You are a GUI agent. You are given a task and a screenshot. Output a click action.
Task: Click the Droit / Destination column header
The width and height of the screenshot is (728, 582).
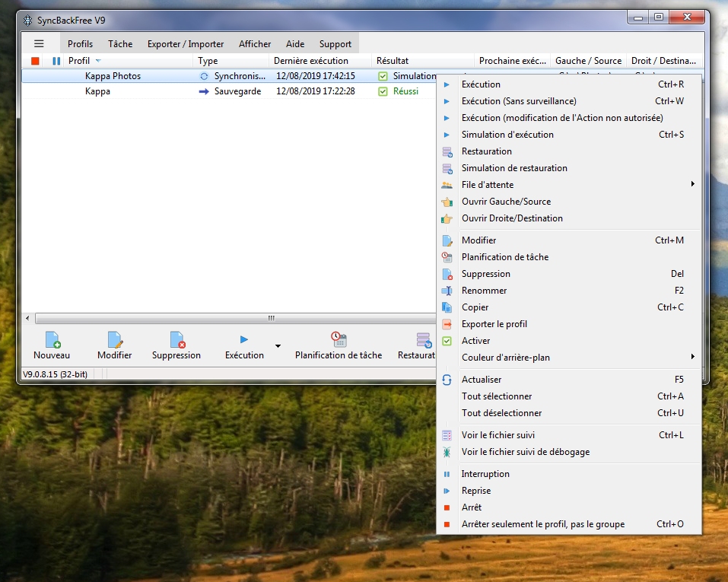(664, 61)
